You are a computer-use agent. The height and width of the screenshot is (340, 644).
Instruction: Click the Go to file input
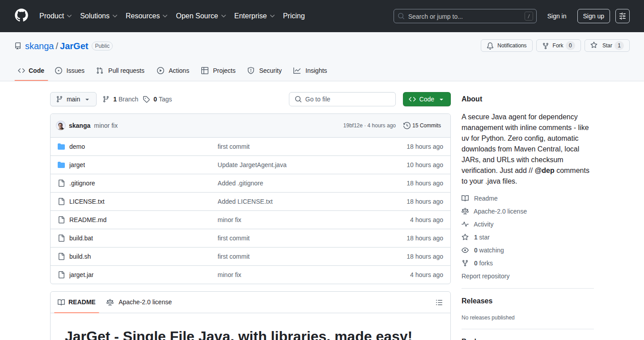[342, 99]
